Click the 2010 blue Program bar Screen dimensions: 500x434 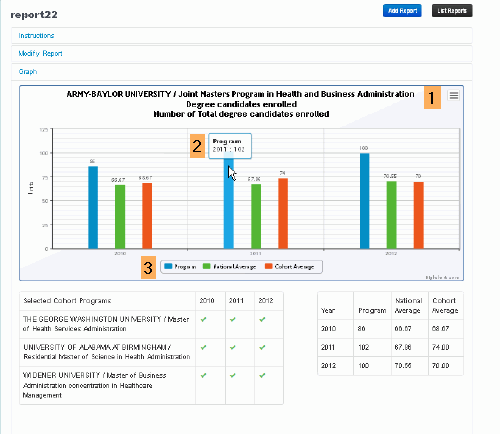click(93, 207)
